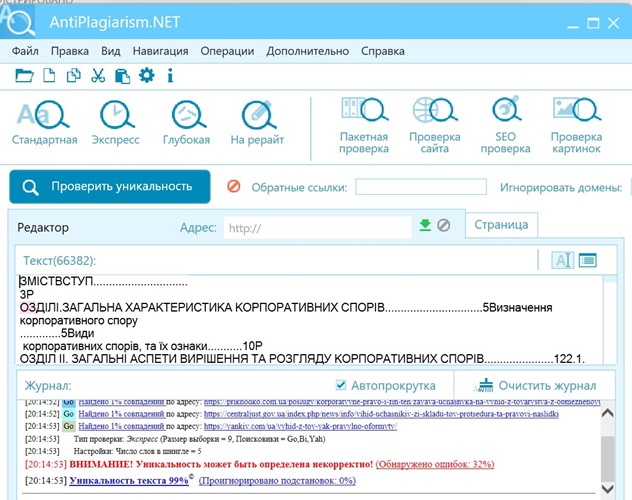
Task: Stop loading with grey cancel icon
Action: [443, 225]
